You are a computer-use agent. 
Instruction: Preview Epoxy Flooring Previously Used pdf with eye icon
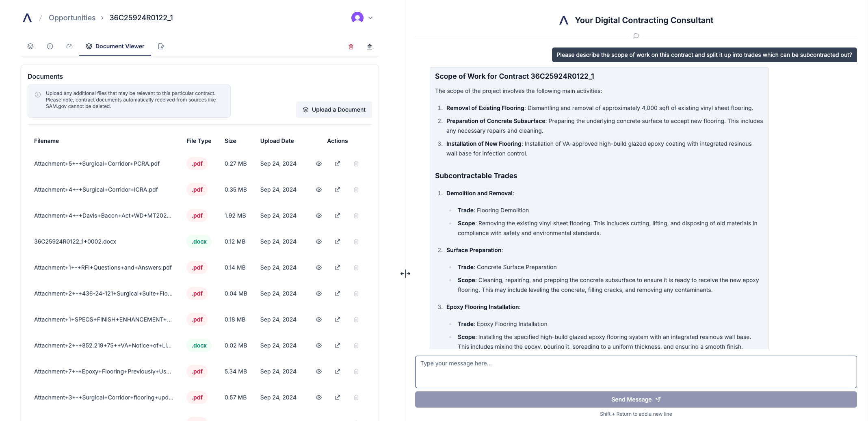pos(319,371)
